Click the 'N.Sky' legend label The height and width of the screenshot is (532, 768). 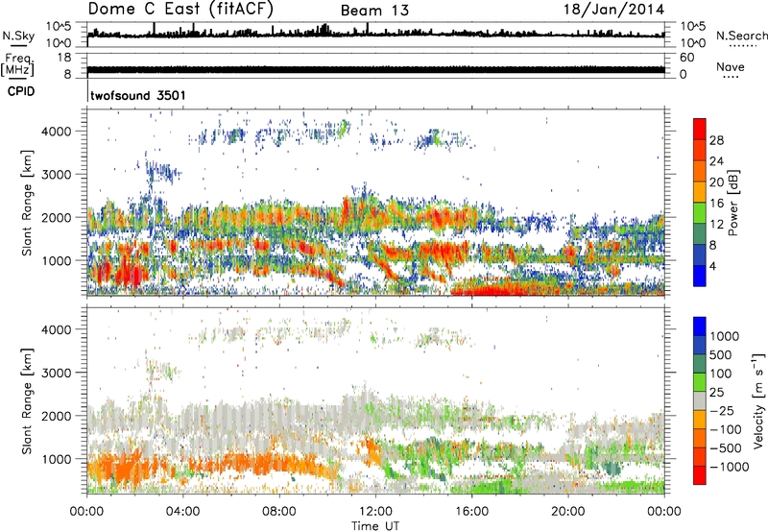(18, 36)
